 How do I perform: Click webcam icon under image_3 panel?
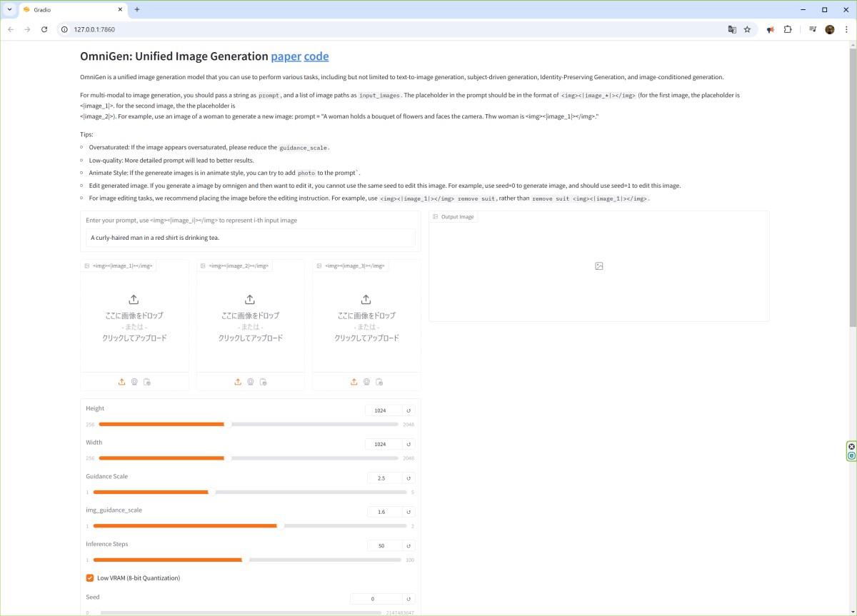(366, 382)
